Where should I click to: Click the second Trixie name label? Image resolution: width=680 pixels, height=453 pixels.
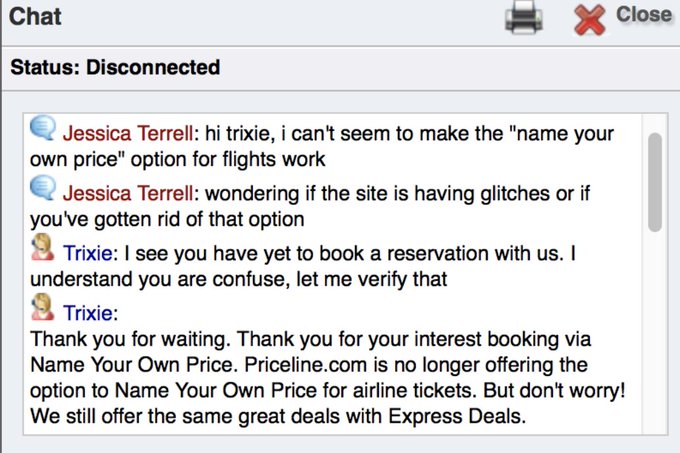(x=88, y=313)
